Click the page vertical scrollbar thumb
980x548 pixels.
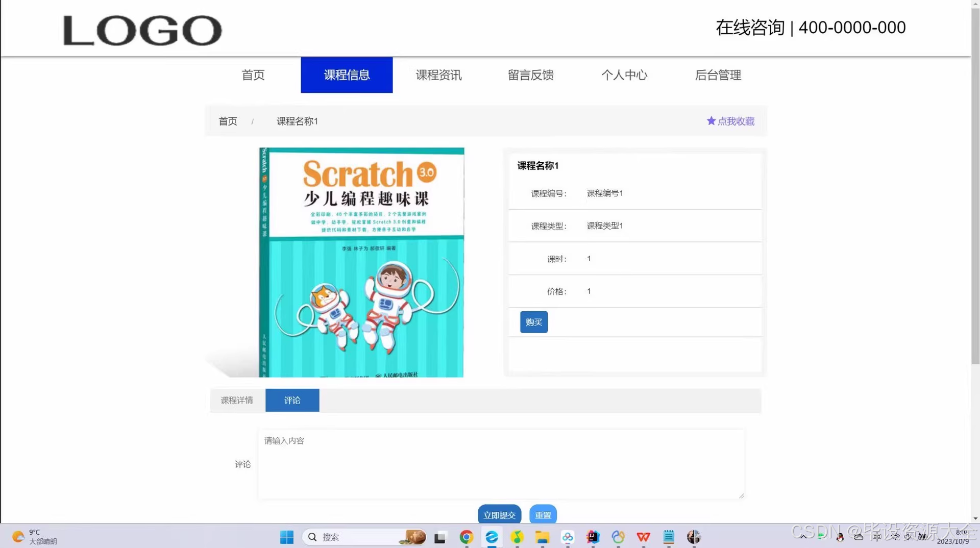[975, 186]
